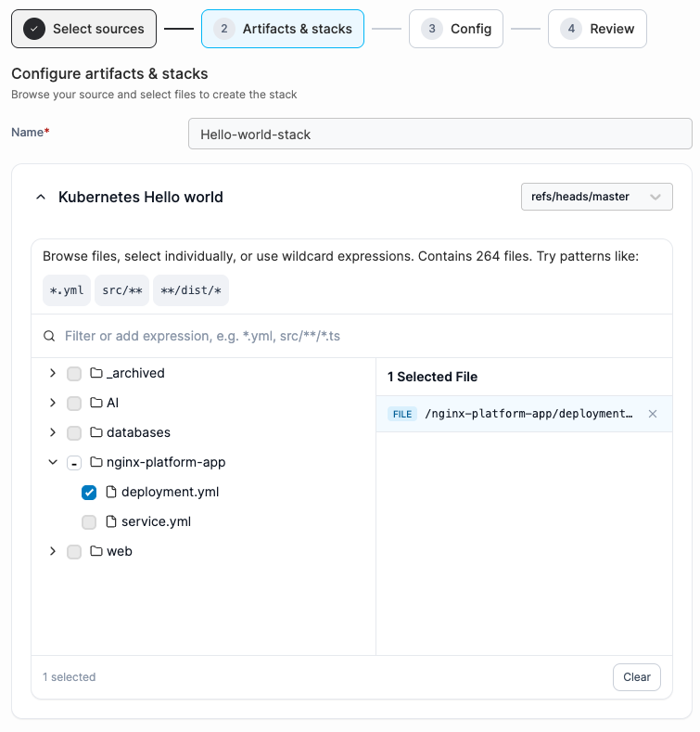Collapse the Kubernetes Hello world section

click(41, 197)
